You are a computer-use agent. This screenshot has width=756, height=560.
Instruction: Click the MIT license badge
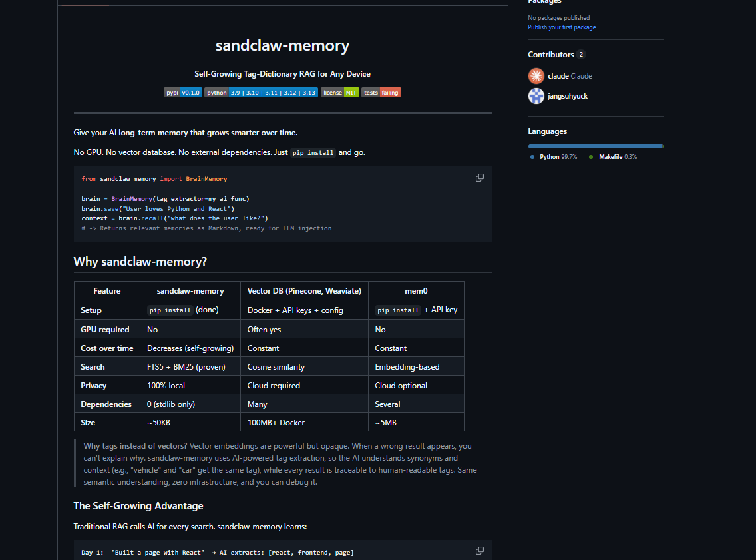pos(339,92)
